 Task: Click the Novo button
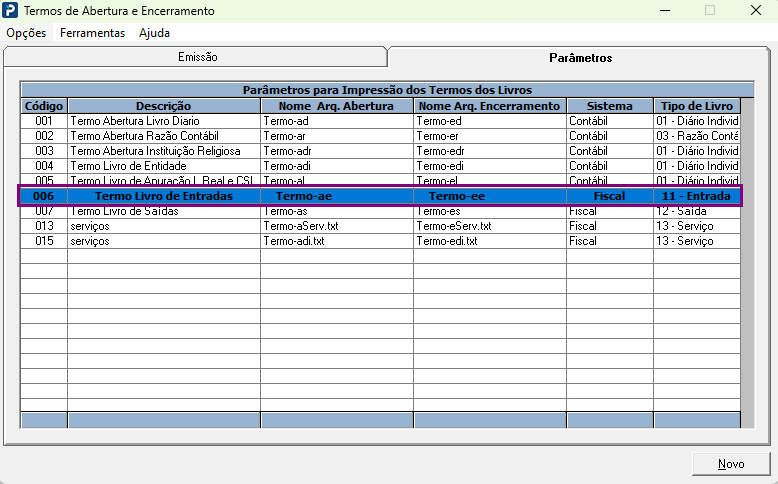click(731, 464)
